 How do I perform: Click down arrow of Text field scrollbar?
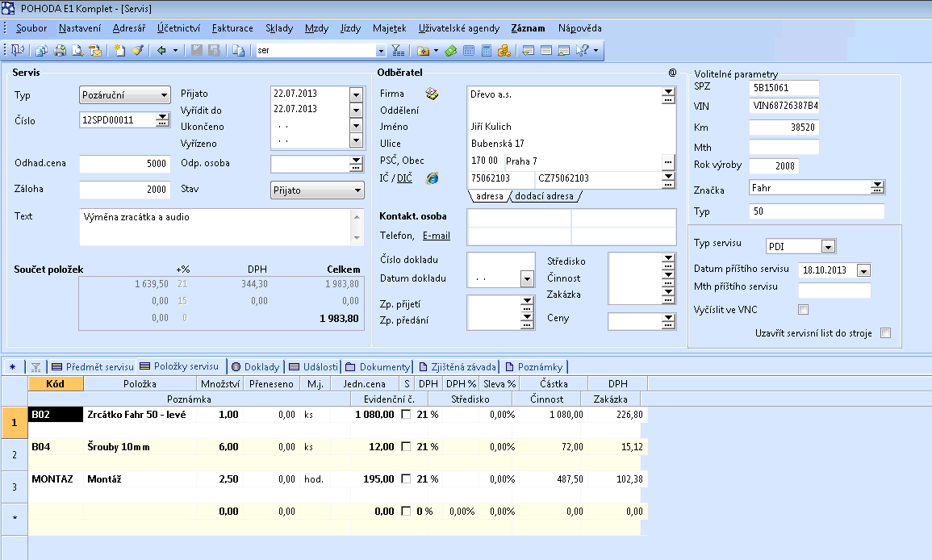pyautogui.click(x=357, y=238)
